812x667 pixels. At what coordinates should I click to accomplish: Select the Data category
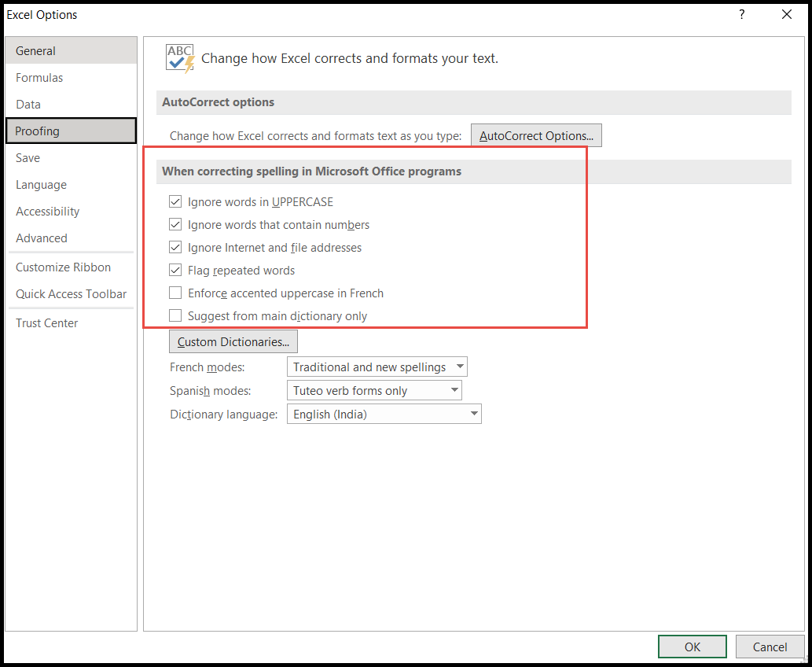coord(71,104)
